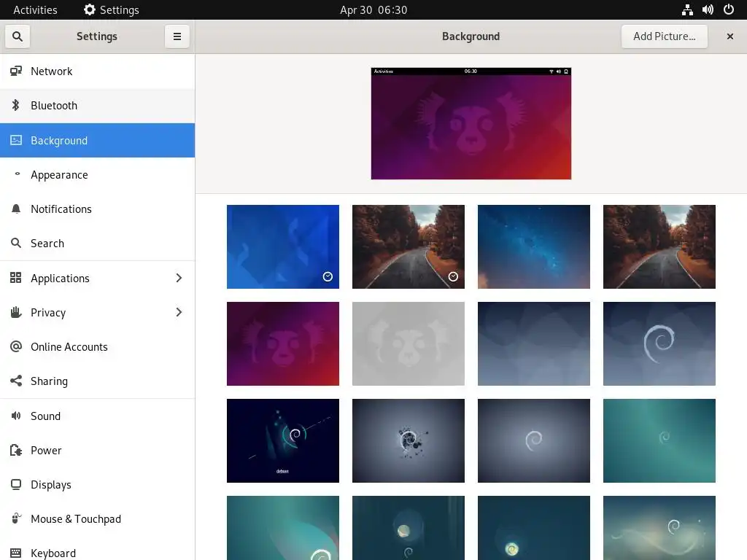Image resolution: width=747 pixels, height=560 pixels.
Task: Open the Sound label in sidebar
Action: point(45,416)
